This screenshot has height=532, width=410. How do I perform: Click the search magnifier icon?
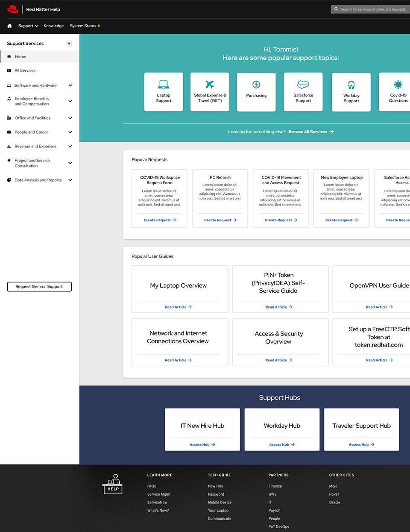tap(336, 9)
